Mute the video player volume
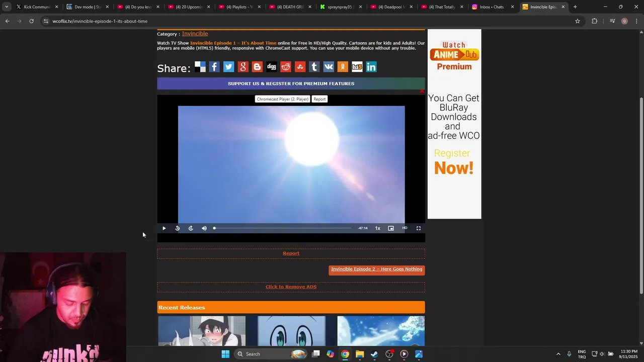The width and height of the screenshot is (644, 362). click(x=204, y=228)
